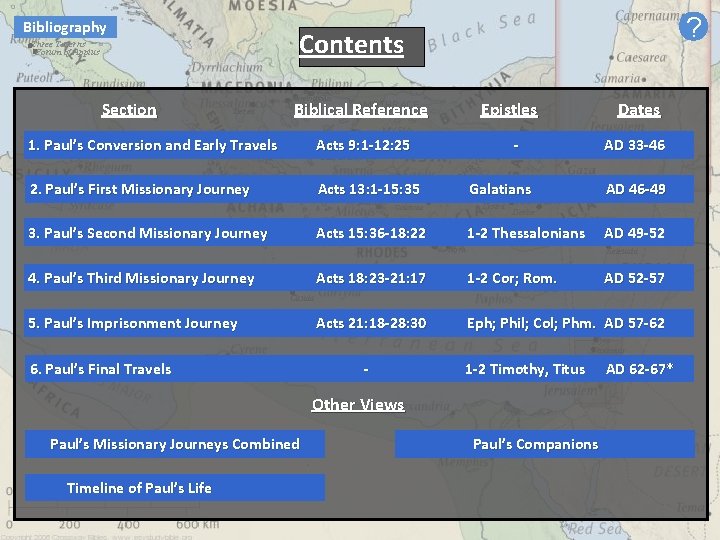Click the AD 62-67* date
The image size is (720, 540).
click(x=640, y=369)
